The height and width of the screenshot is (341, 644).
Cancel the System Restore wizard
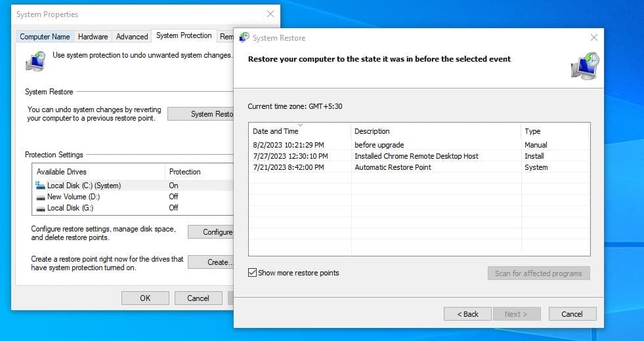tap(572, 314)
